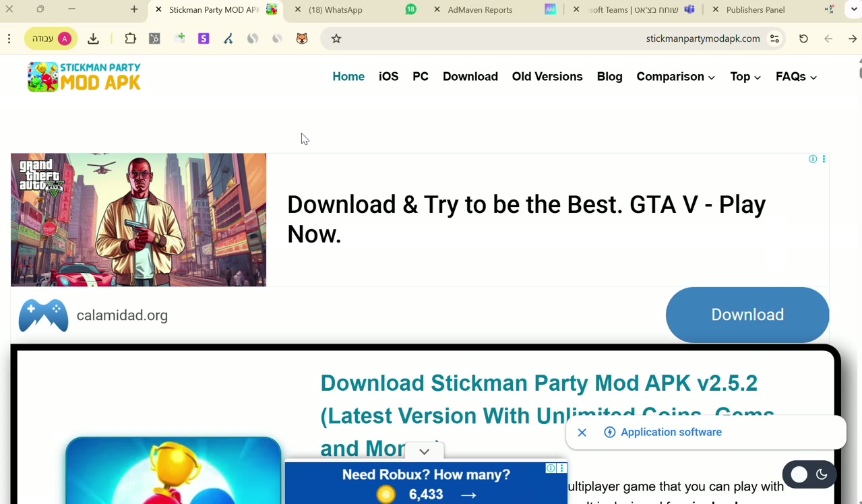Screen dimensions: 862x504
Task: Click the HubSpot extension icon
Action: point(155,39)
